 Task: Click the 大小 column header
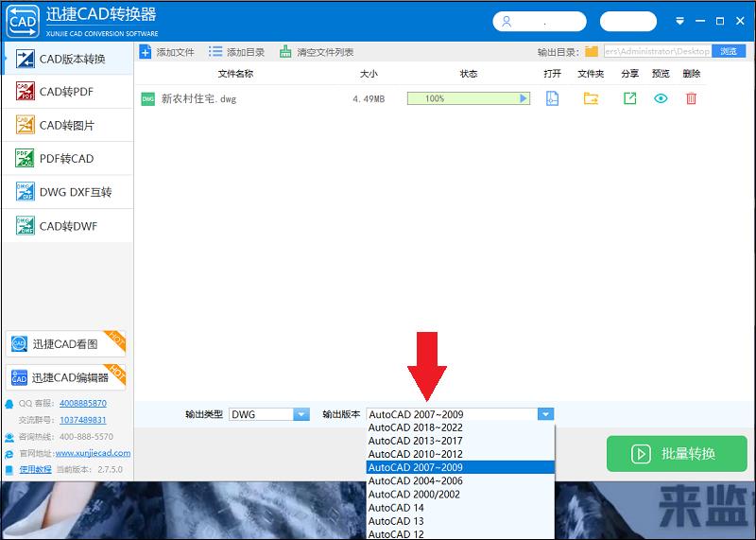[369, 74]
